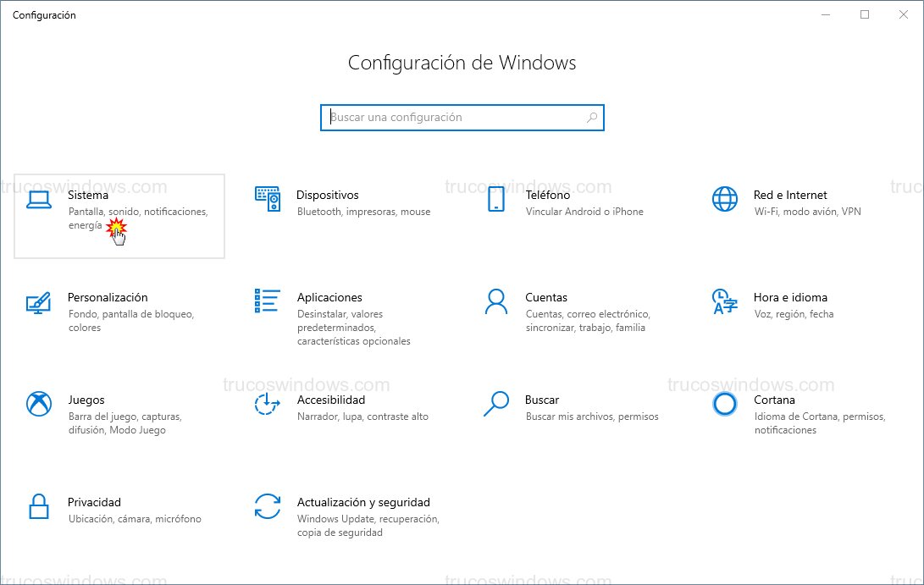Open the Hora e idioma icon
This screenshot has height=585, width=924.
[x=725, y=301]
